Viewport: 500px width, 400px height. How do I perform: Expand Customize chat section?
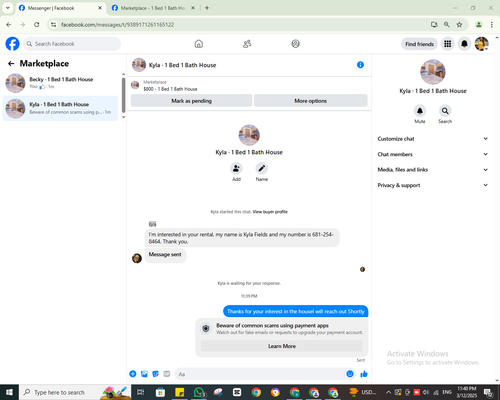click(x=432, y=139)
